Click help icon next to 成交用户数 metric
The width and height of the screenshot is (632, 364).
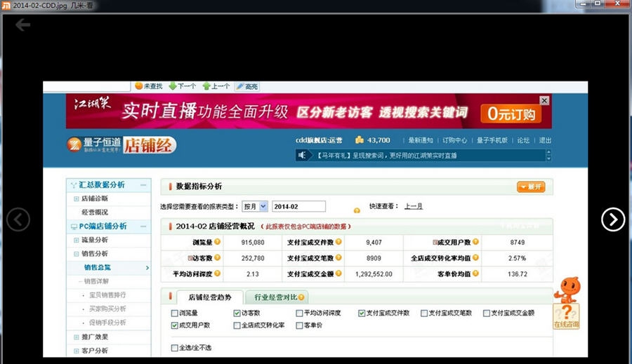tap(475, 241)
